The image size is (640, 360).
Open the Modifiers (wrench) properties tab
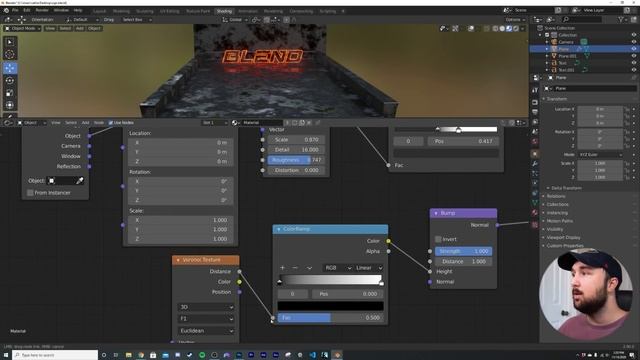[535, 164]
